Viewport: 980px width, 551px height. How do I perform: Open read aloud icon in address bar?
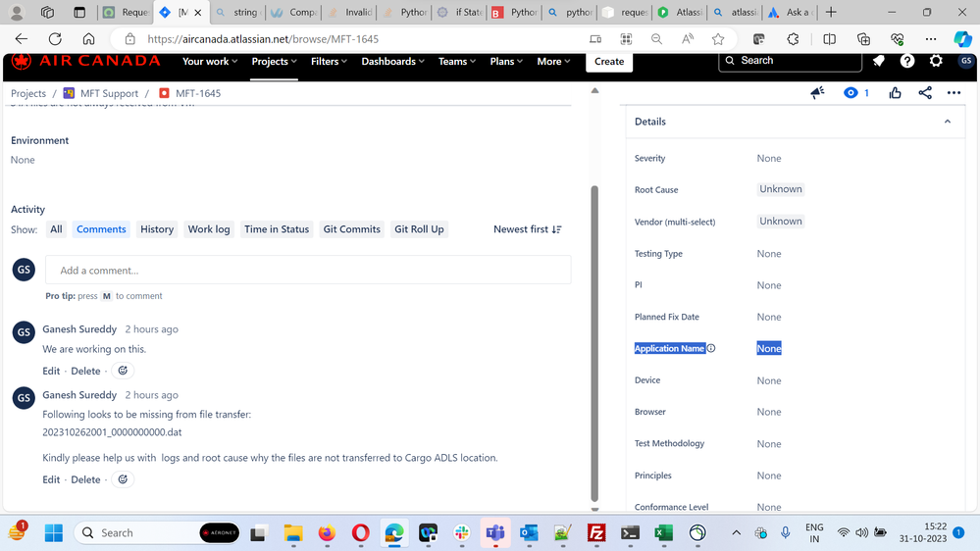click(688, 39)
